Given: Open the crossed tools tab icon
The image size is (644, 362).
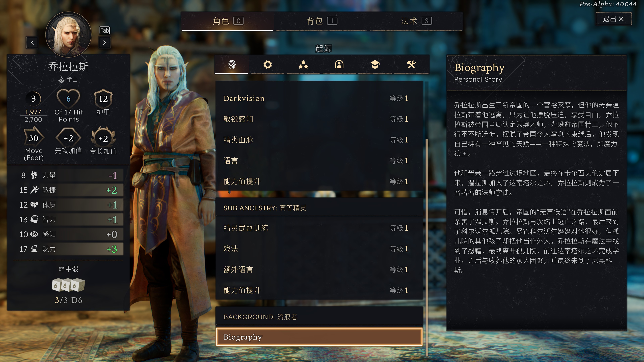Looking at the screenshot, I should [411, 65].
